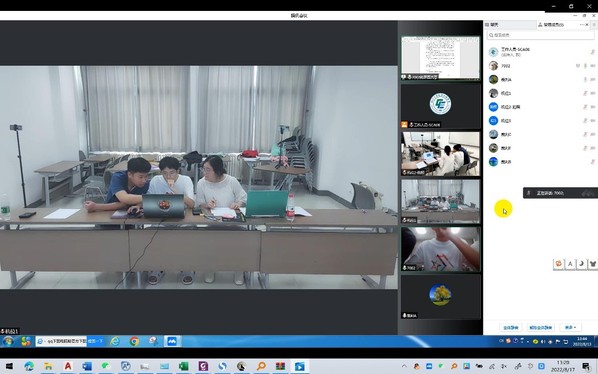Open Word from the bottom Windows taskbar

[87, 366]
